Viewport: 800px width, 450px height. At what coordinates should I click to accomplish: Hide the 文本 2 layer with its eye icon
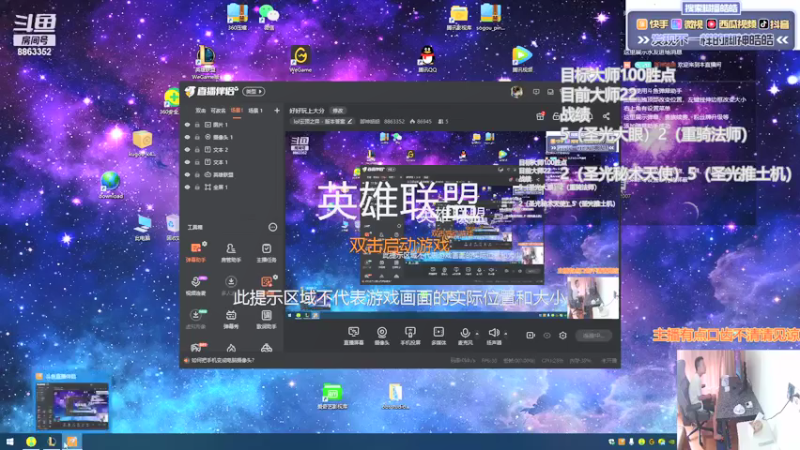point(187,149)
